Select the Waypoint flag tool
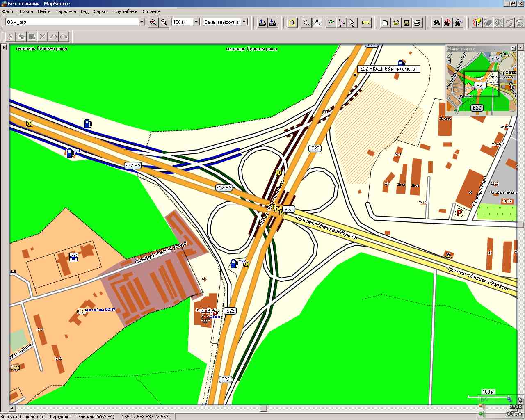This screenshot has width=525, height=420. 331,23
